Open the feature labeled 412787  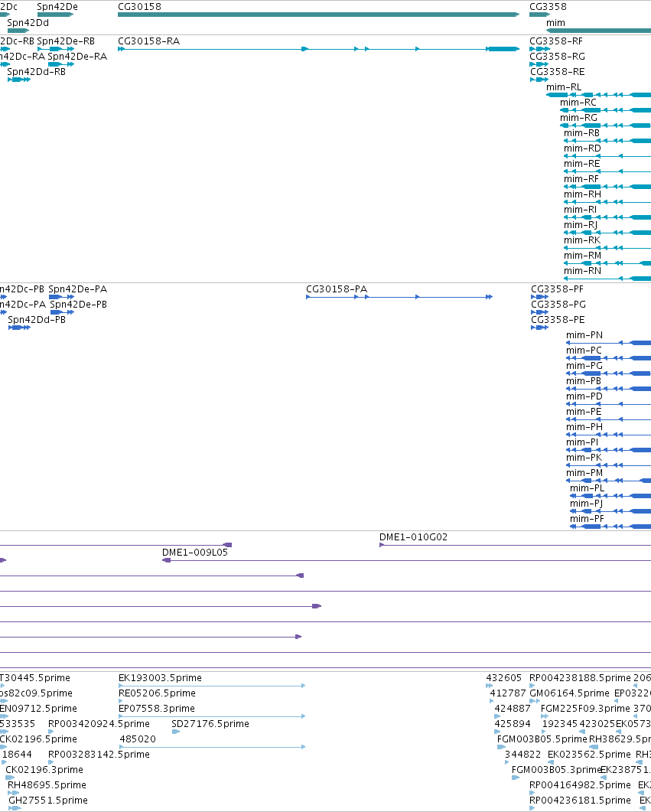point(508,693)
